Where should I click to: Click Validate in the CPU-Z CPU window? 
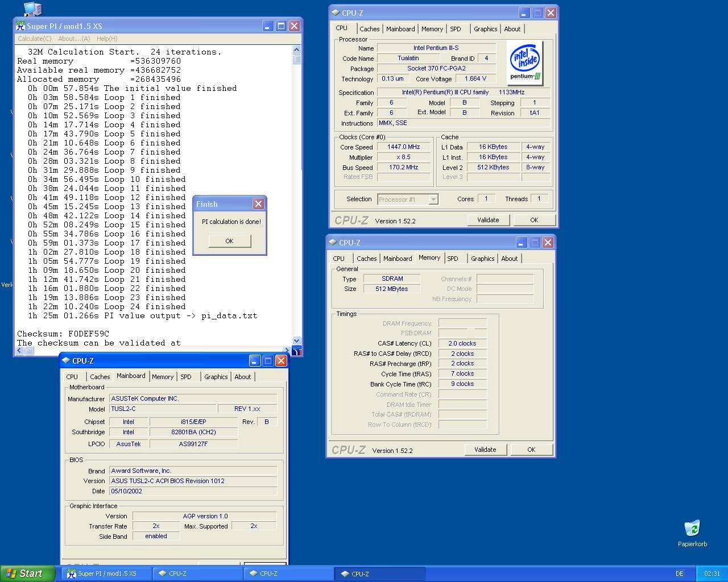[488, 220]
